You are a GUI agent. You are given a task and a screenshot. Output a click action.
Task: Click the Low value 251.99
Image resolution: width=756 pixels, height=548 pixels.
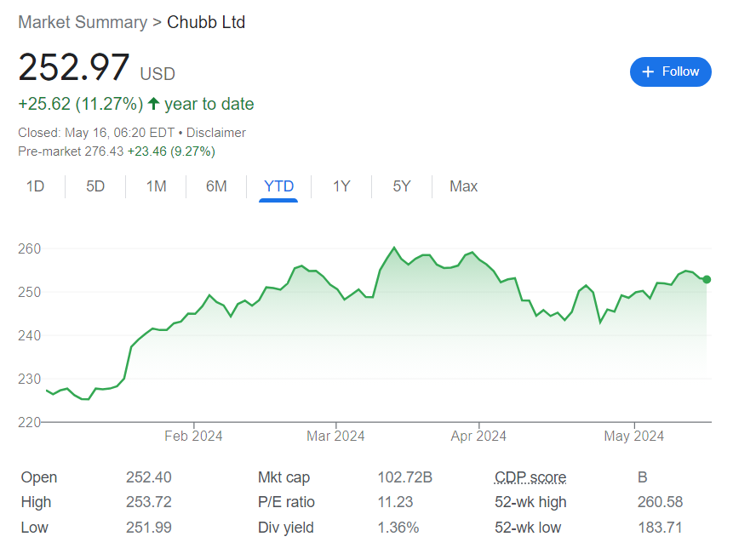pyautogui.click(x=148, y=528)
